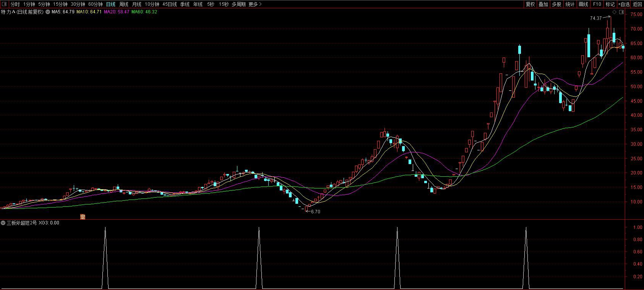The height and width of the screenshot is (290, 644).
Task: Select the 45日线 period tab
Action: [170, 4]
